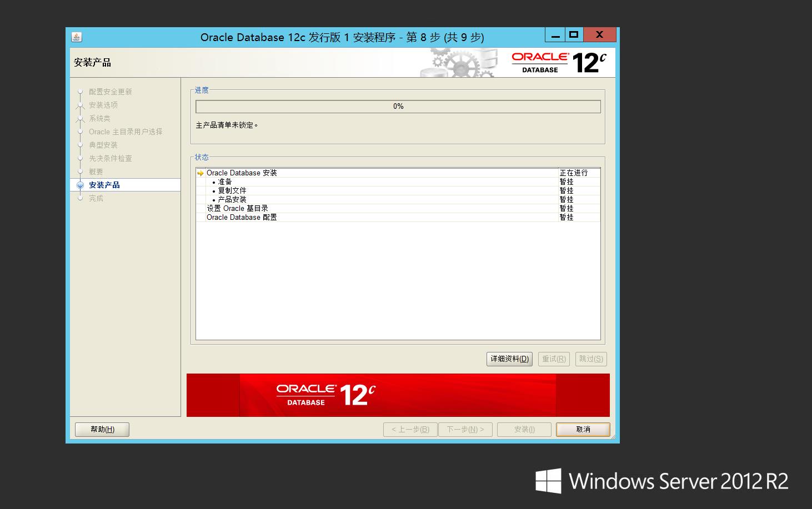
Task: Select the 系统类 step in sidebar
Action: point(99,118)
